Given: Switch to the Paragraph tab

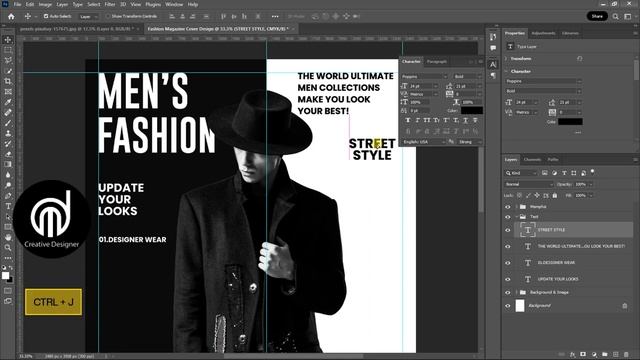Looking at the screenshot, I should (437, 62).
